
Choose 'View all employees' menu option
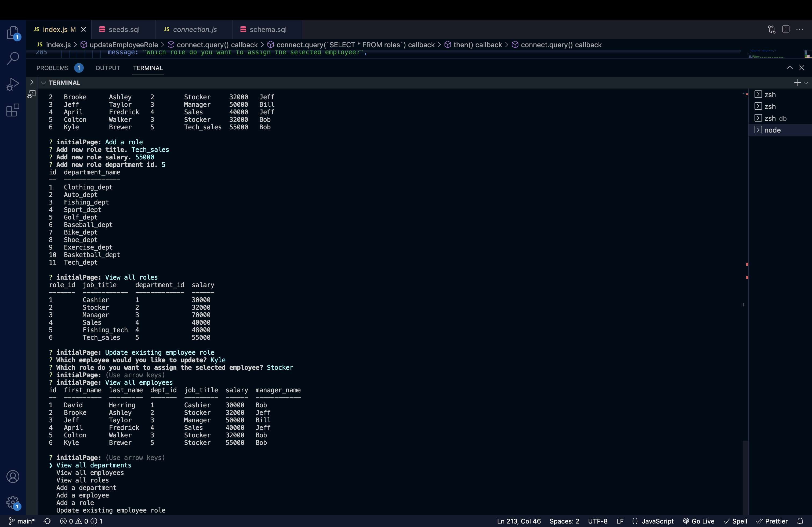click(x=90, y=473)
